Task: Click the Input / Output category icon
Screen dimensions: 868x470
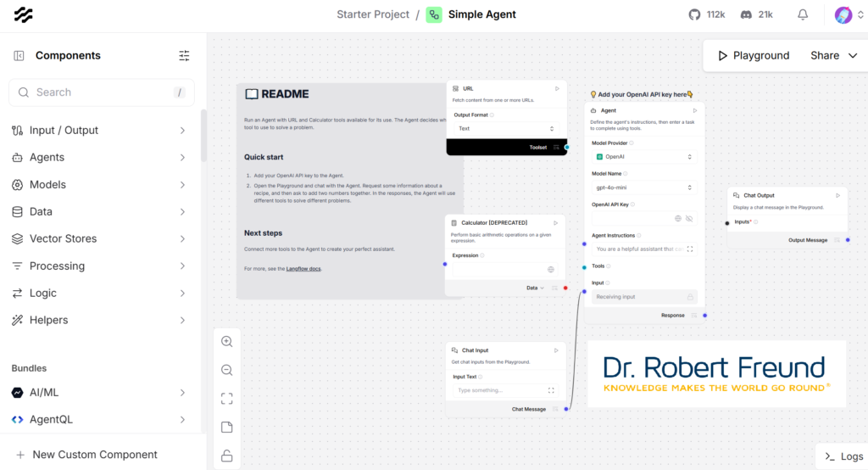Action: 17,131
